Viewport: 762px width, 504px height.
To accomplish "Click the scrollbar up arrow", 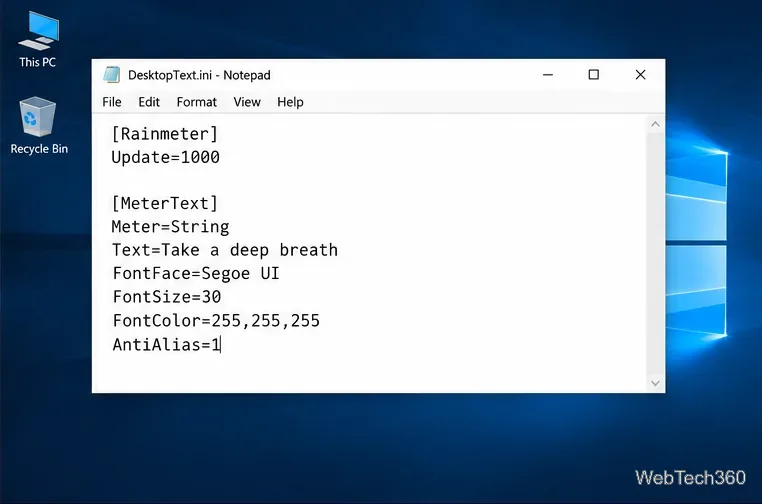I will click(655, 124).
